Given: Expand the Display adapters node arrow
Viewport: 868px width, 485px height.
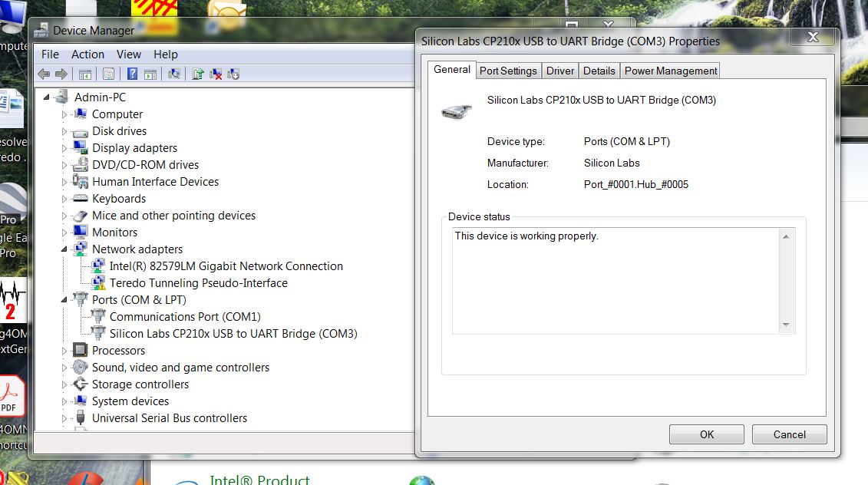Looking at the screenshot, I should point(64,148).
